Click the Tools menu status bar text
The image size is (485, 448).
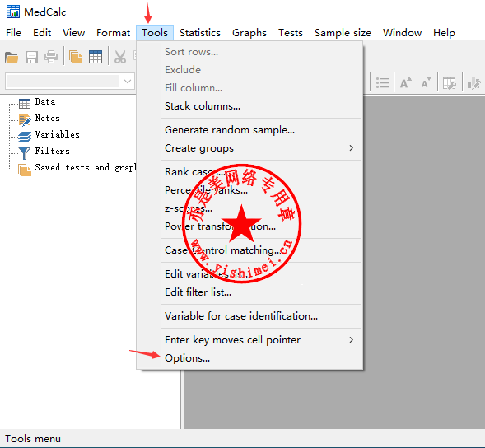tap(33, 439)
